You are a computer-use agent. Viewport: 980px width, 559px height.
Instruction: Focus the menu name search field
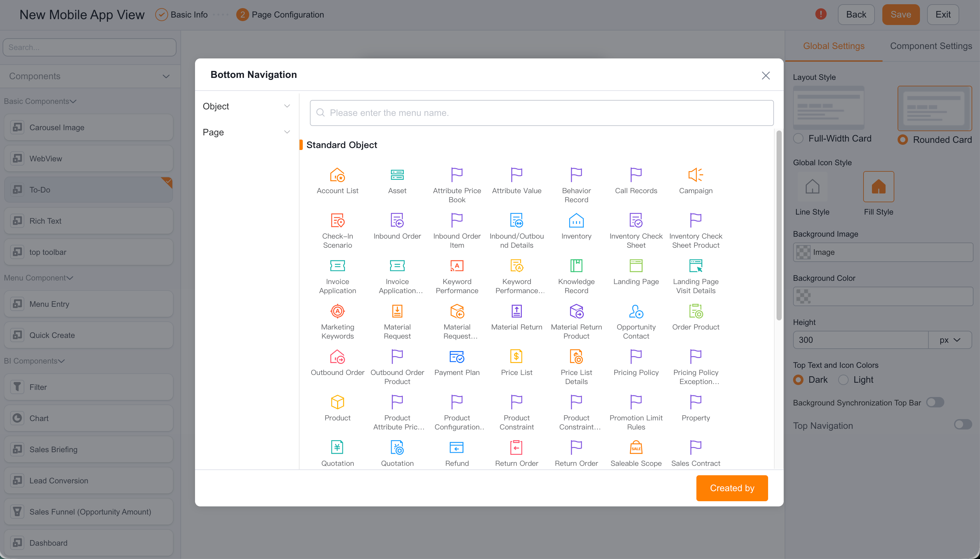pyautogui.click(x=541, y=113)
